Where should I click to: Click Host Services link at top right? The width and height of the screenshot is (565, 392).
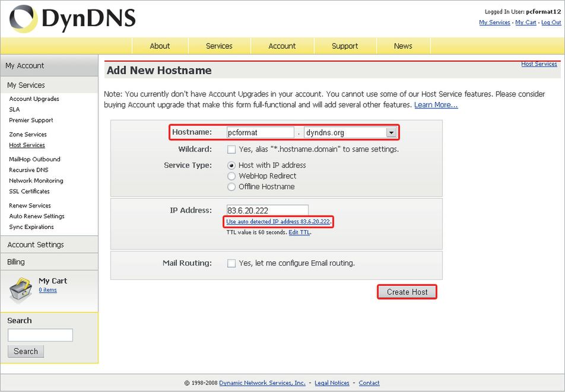point(539,64)
